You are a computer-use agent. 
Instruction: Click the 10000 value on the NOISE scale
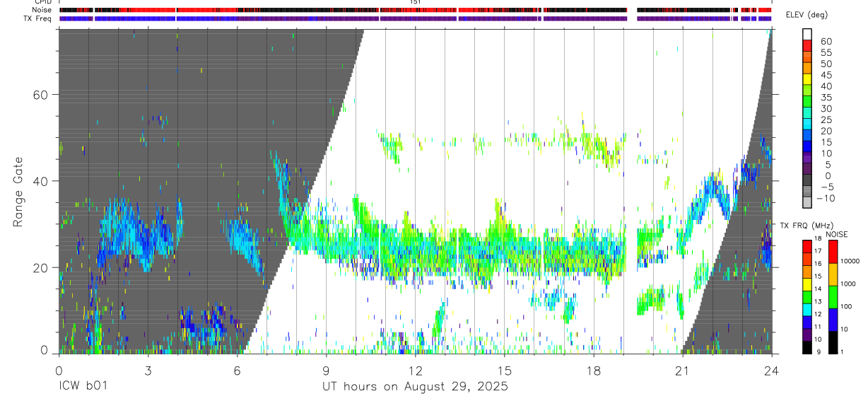[x=849, y=261]
